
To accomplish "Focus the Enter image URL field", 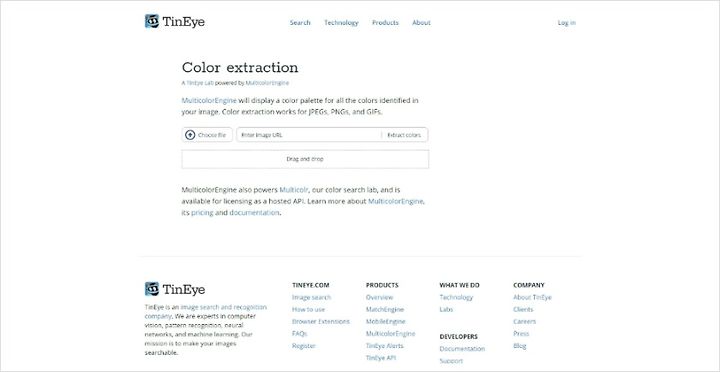I will [309, 135].
